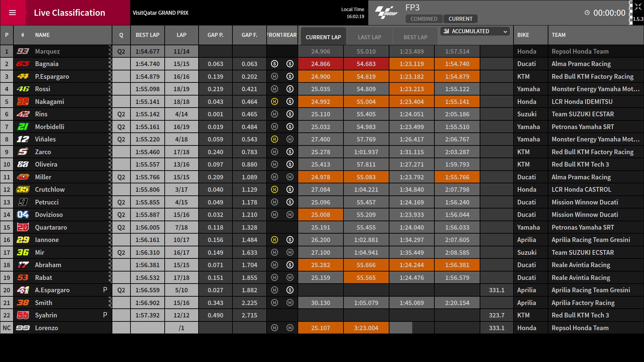Click Marquez's number 93 badge

(x=23, y=51)
